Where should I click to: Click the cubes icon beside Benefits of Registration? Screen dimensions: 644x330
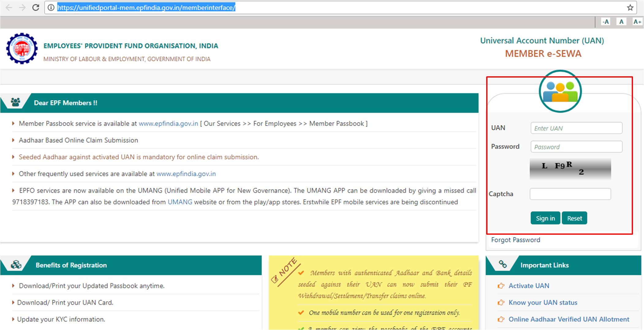[16, 264]
